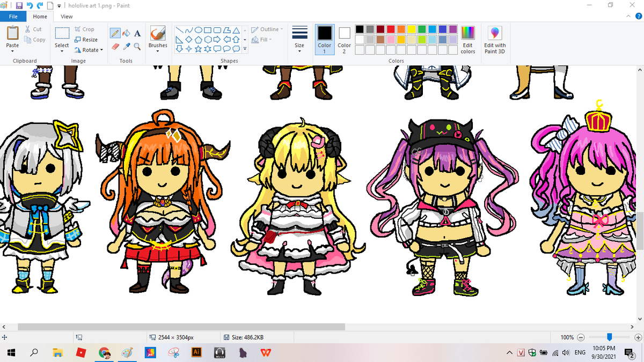The height and width of the screenshot is (362, 644).
Task: Choose the Five-point star shape
Action: pos(199,49)
